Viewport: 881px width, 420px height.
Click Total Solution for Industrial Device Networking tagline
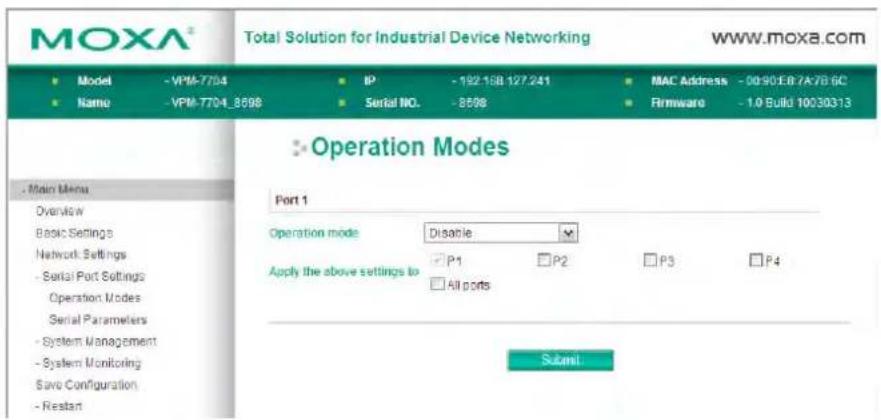tap(417, 38)
